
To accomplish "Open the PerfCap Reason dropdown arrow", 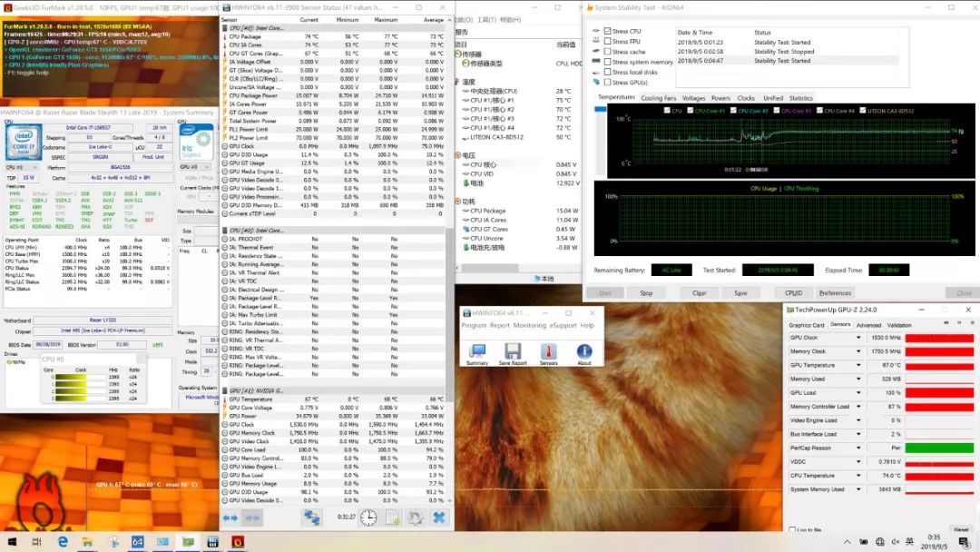I will pyautogui.click(x=858, y=448).
